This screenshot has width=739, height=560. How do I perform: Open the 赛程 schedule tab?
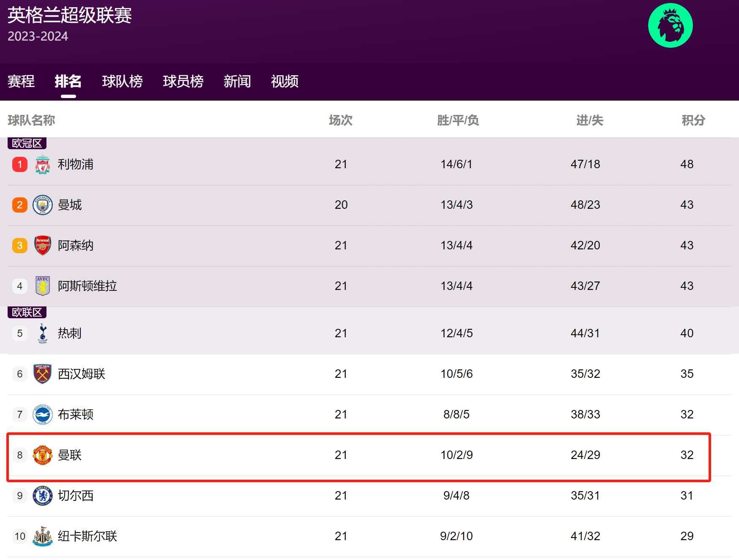[x=21, y=81]
